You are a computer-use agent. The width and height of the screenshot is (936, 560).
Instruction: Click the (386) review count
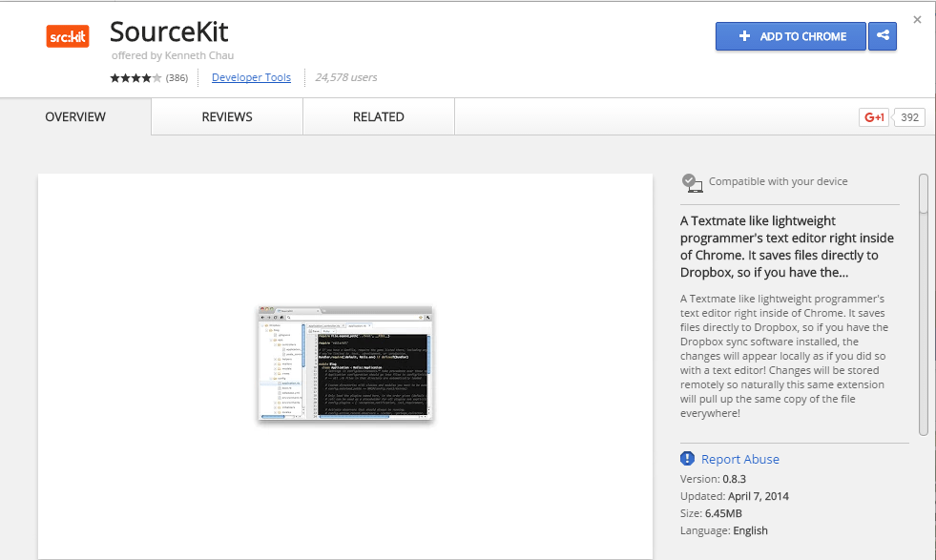(177, 77)
